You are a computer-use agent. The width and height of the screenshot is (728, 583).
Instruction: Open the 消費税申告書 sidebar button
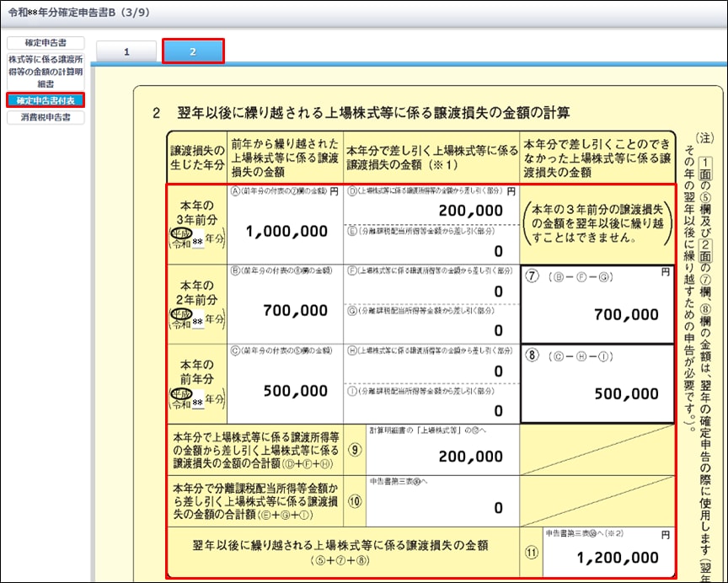tap(45, 118)
